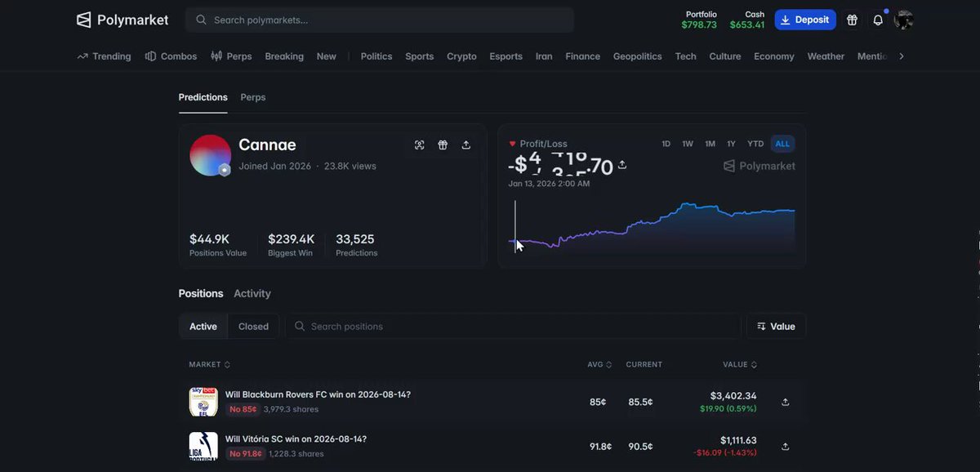Show Active positions

click(x=203, y=327)
